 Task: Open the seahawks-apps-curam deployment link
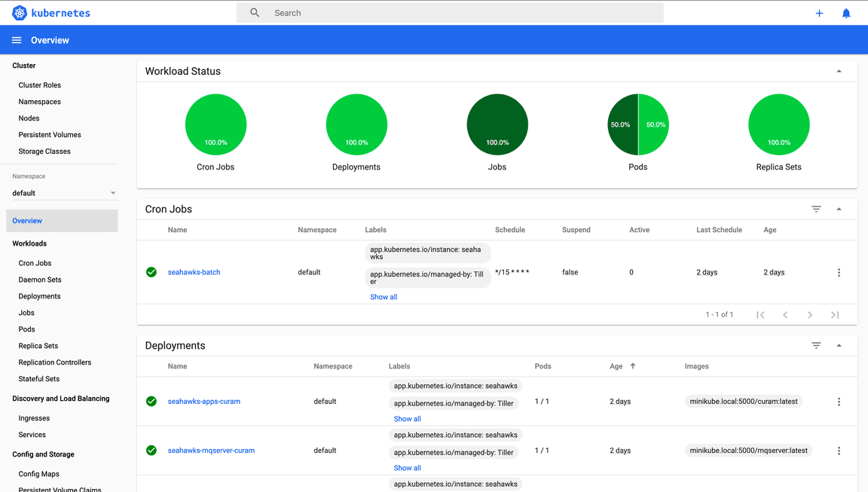click(203, 402)
